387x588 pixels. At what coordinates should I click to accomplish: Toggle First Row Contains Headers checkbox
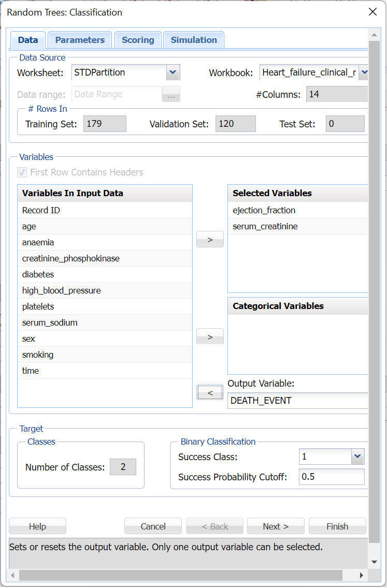pyautogui.click(x=22, y=172)
